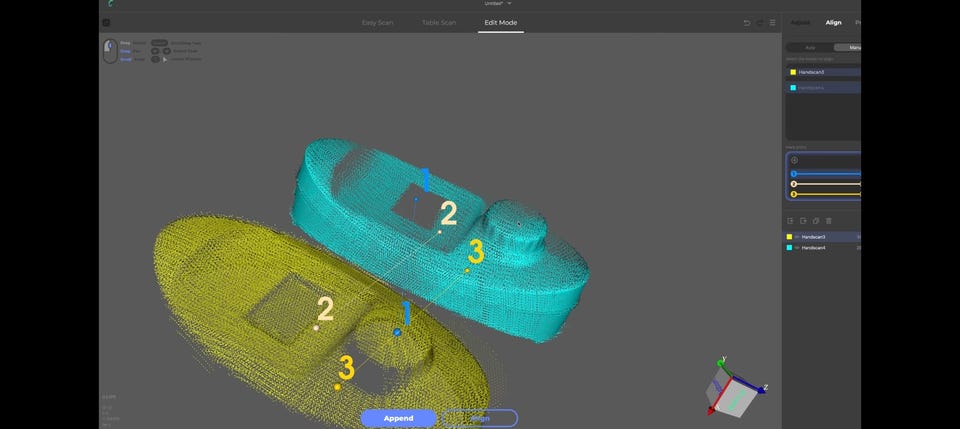This screenshot has width=960, height=429.
Task: Switch to Edit Mode tab
Action: coord(501,23)
